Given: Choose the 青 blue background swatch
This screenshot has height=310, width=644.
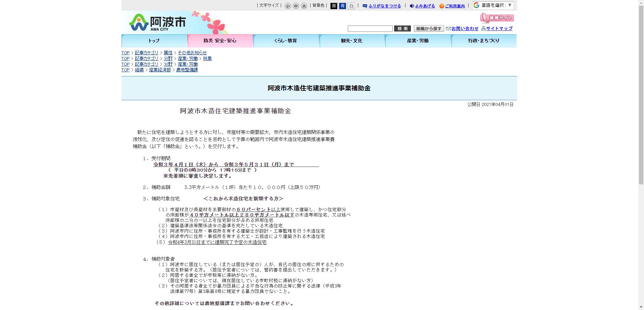Looking at the screenshot, I should [342, 6].
